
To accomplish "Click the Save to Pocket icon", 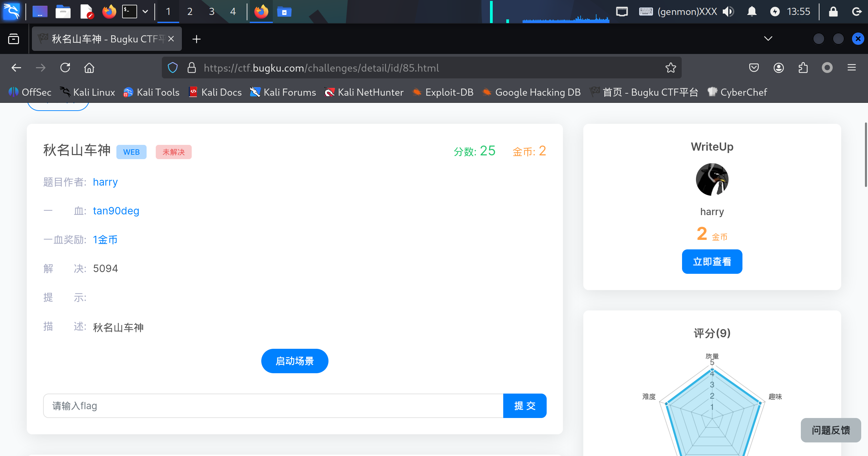I will pyautogui.click(x=754, y=68).
